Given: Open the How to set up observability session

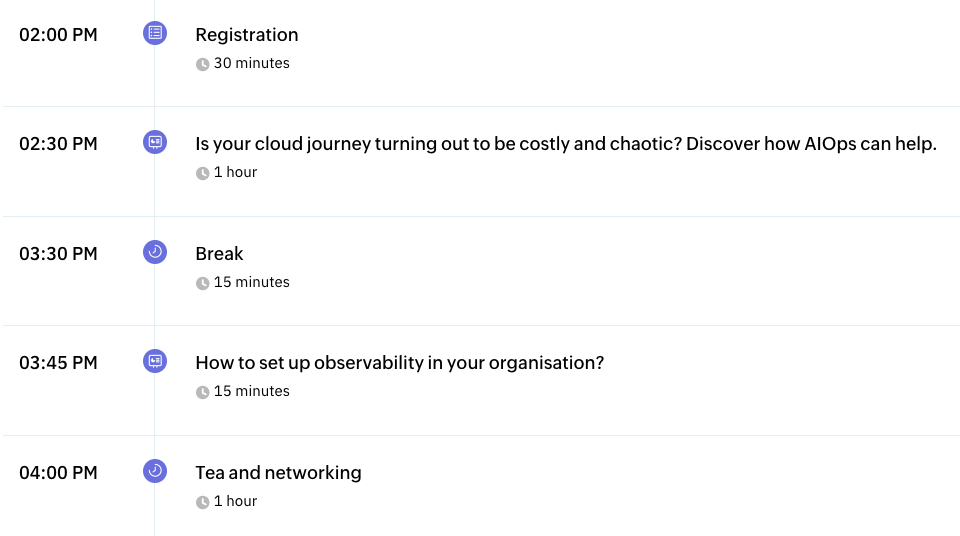Looking at the screenshot, I should (400, 363).
